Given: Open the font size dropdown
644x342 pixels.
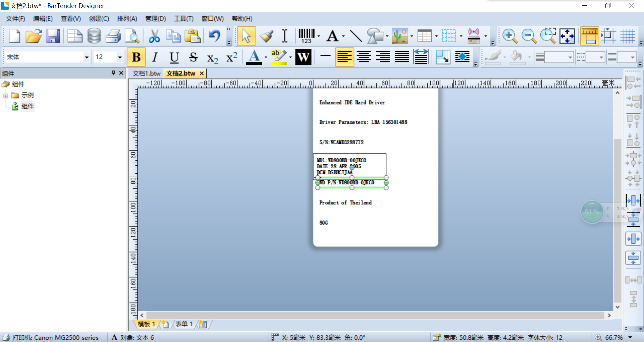Looking at the screenshot, I should (120, 57).
